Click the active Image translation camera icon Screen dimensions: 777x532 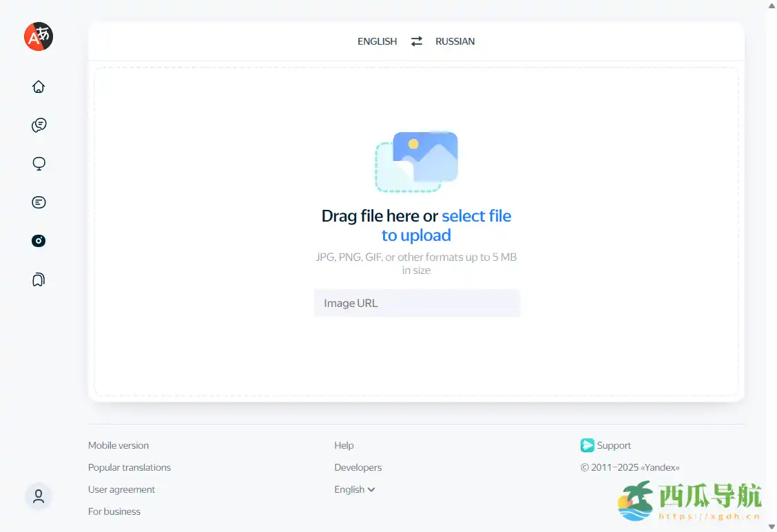pyautogui.click(x=39, y=240)
